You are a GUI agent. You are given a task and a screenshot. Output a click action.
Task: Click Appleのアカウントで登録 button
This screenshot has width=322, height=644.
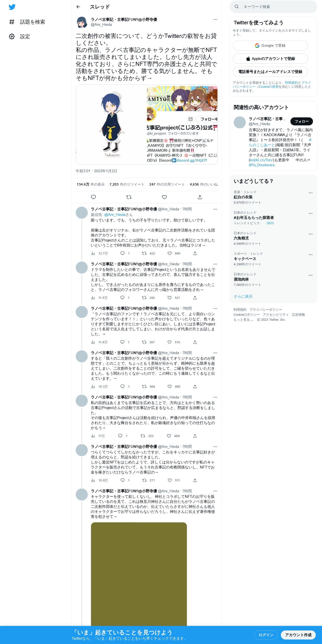coord(270,59)
